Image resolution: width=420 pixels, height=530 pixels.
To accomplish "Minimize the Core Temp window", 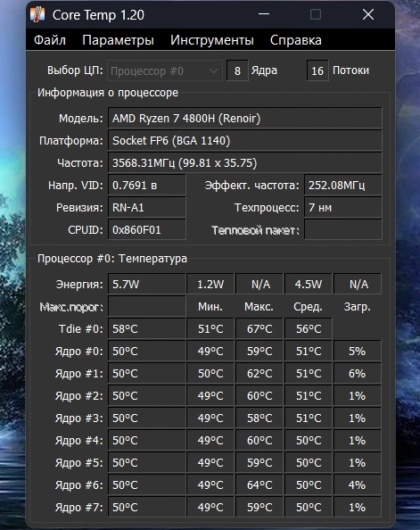I will (264, 14).
